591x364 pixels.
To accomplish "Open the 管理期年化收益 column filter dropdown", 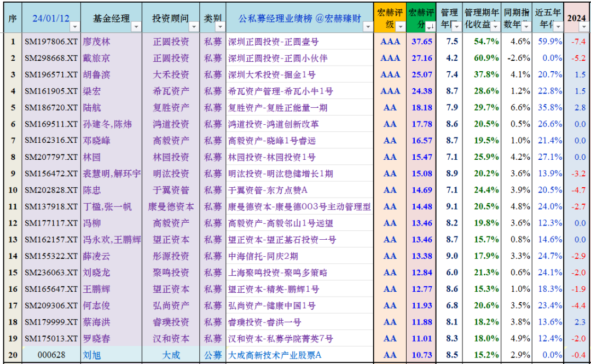I will point(495,27).
